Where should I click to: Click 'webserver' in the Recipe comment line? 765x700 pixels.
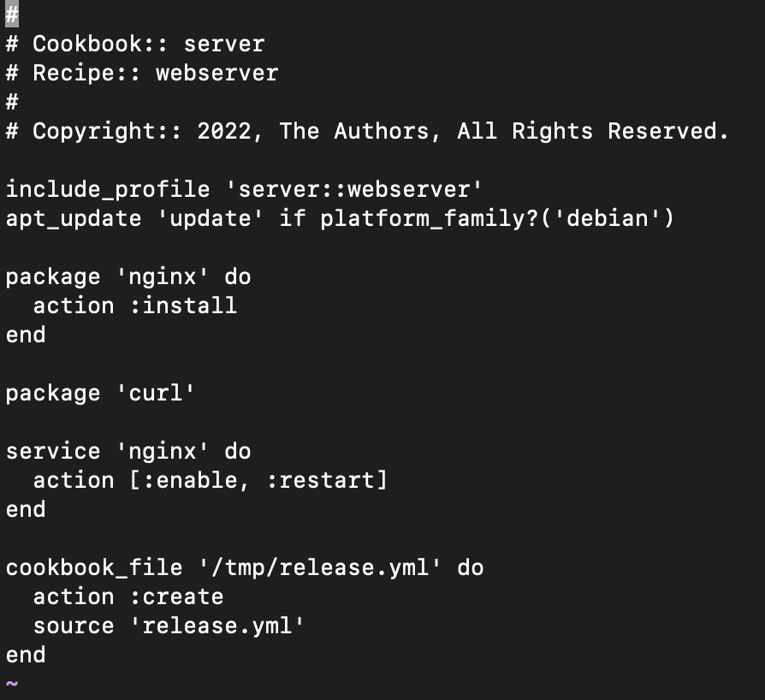tap(216, 73)
